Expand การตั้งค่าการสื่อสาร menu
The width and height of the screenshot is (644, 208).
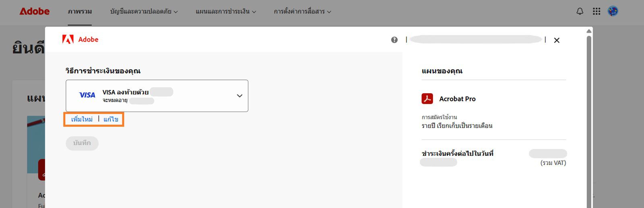click(302, 12)
